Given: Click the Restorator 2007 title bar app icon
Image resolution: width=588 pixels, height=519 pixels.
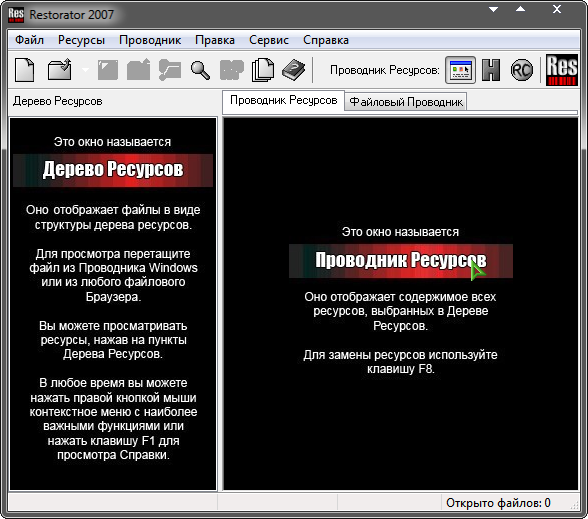Looking at the screenshot, I should 16,15.
